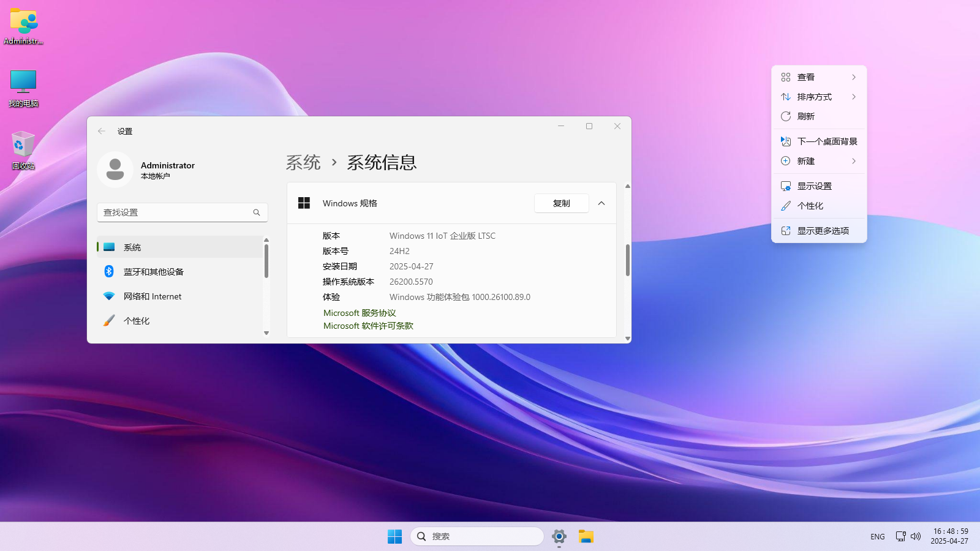Click the Windows logo next to Windows 规格

point(304,203)
